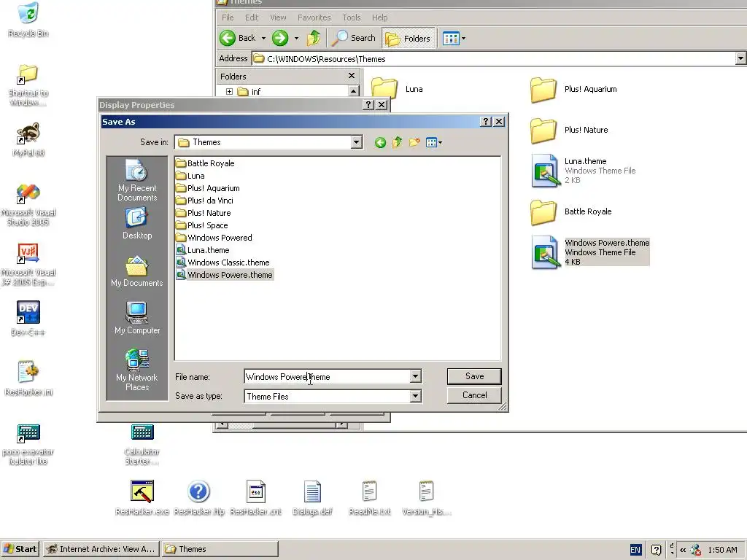Select Windows Powered folder in Save As list
Screen dimensions: 747x560
(214, 238)
